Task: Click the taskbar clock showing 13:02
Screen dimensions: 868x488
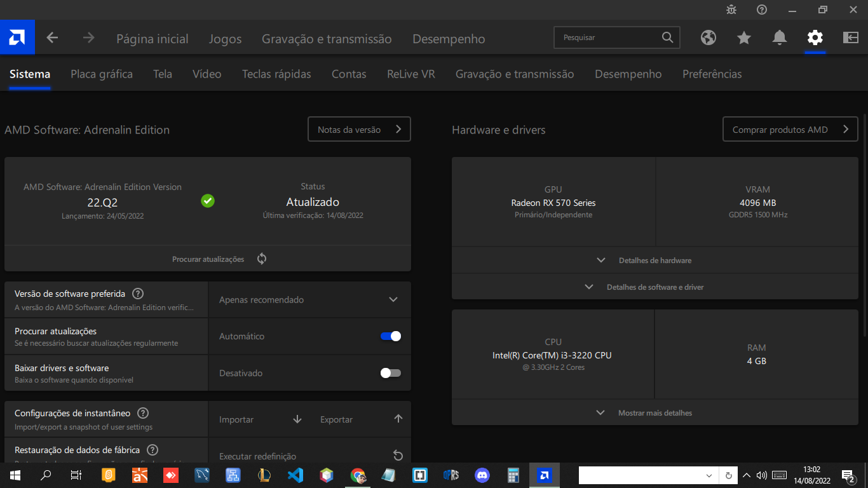Action: click(811, 475)
